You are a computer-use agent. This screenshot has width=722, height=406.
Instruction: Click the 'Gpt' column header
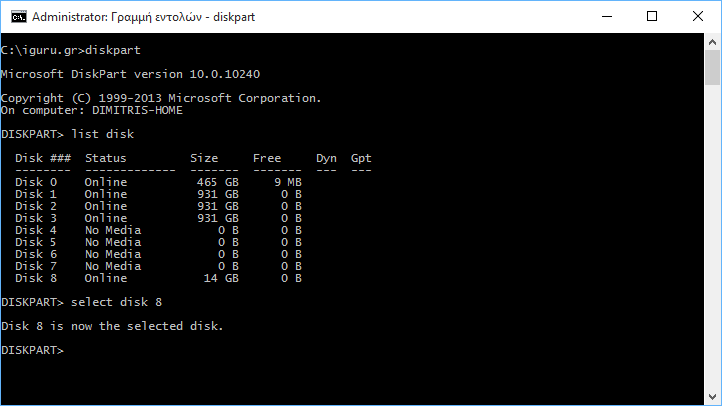pyautogui.click(x=361, y=159)
